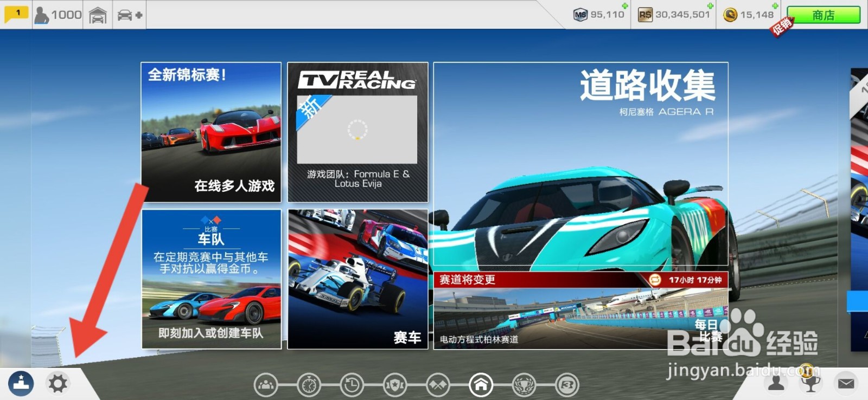Open the history clock icon
The width and height of the screenshot is (868, 400).
click(352, 385)
